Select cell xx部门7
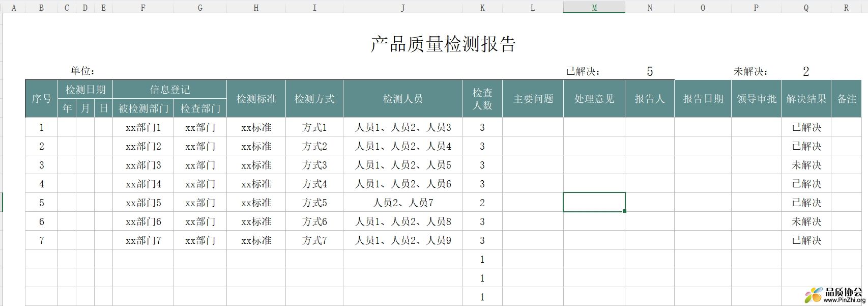 click(143, 240)
